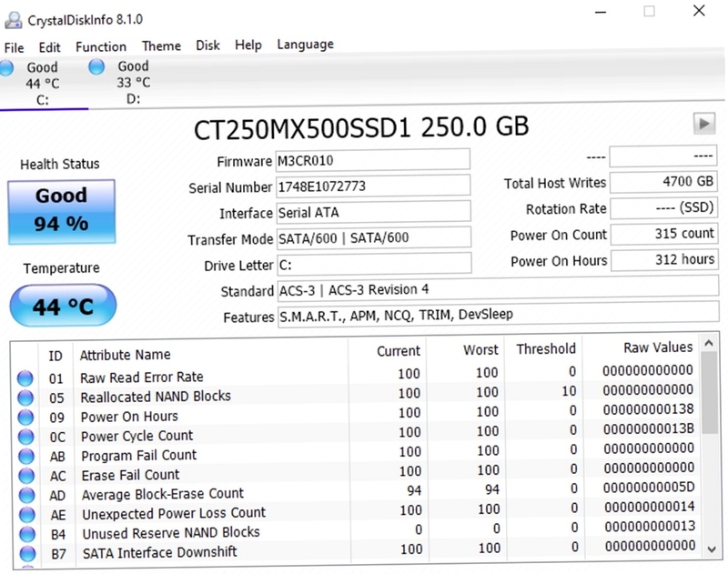
Task: Click raw value 00000000005D
Action: 649,488
